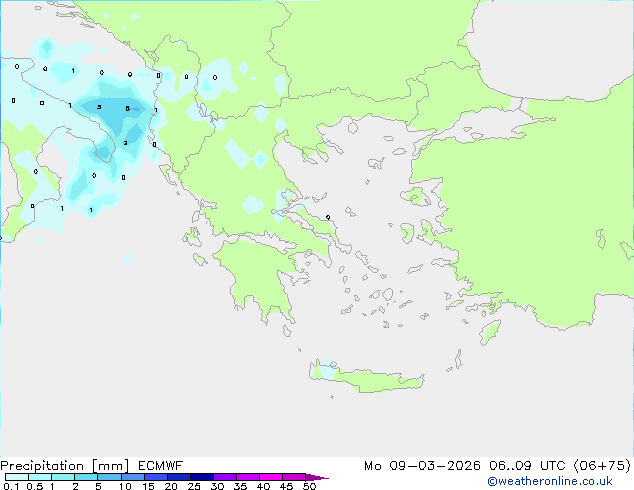Click the legend label '25'
Image resolution: width=634 pixels, height=490 pixels.
coord(194,486)
